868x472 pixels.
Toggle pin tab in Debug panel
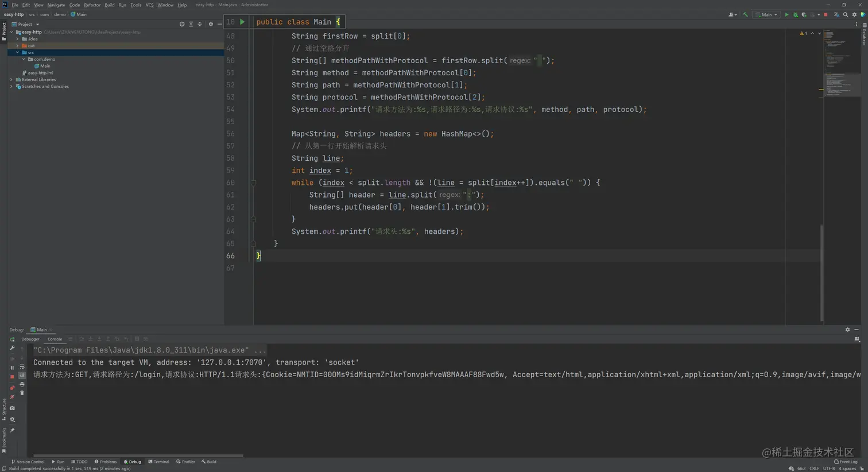12,430
